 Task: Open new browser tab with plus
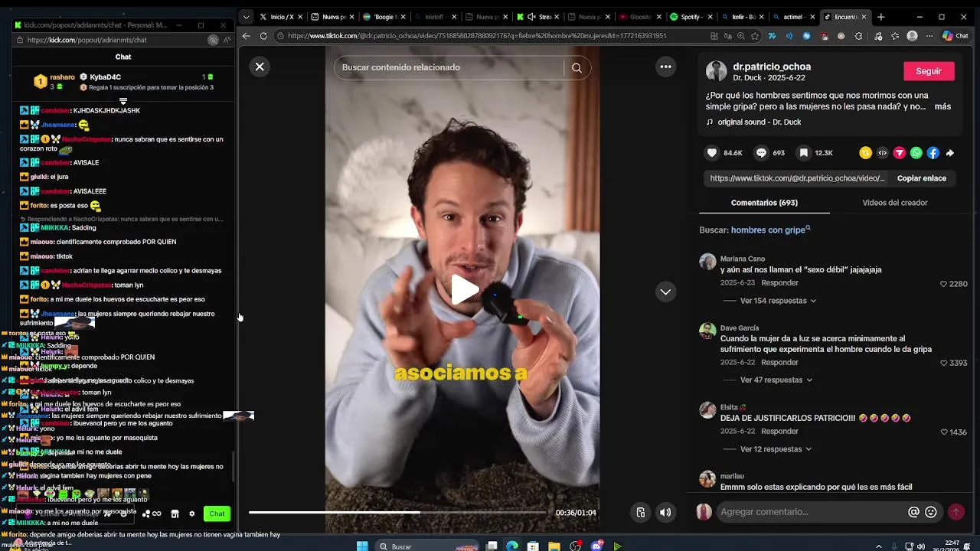(x=880, y=17)
